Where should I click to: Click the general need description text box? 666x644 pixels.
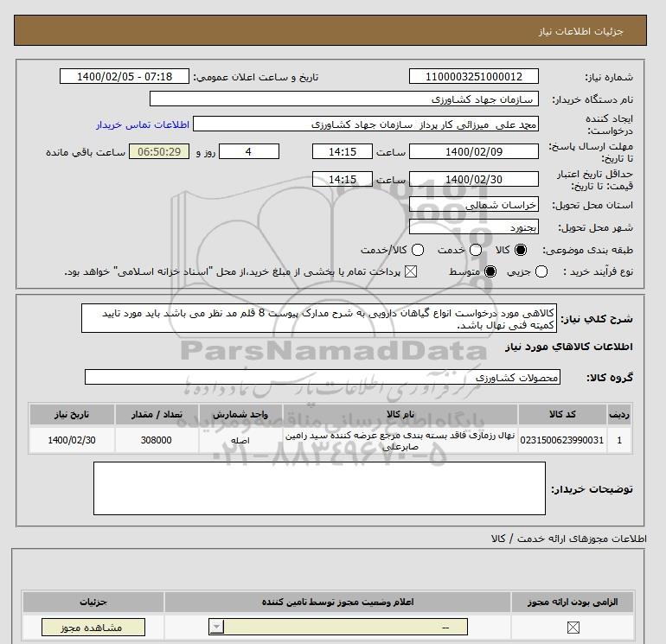(x=319, y=318)
